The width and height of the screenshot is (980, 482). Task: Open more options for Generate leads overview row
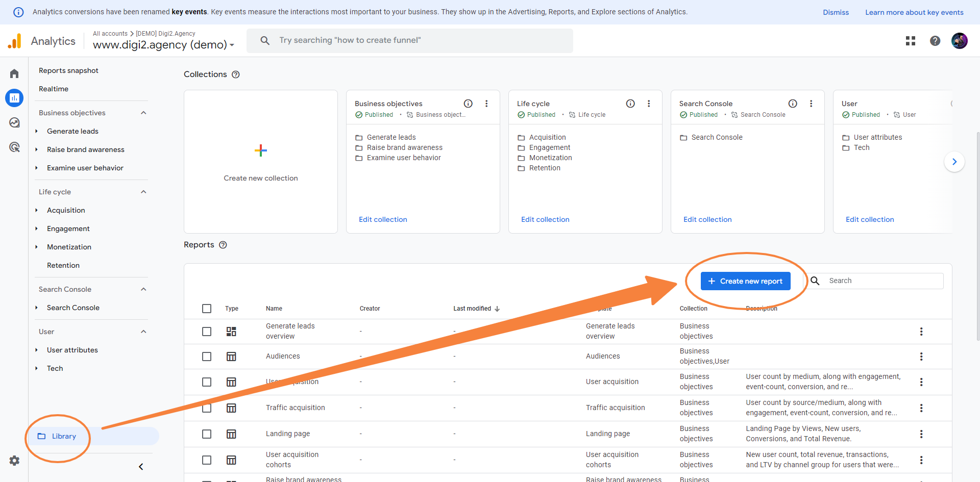921,332
